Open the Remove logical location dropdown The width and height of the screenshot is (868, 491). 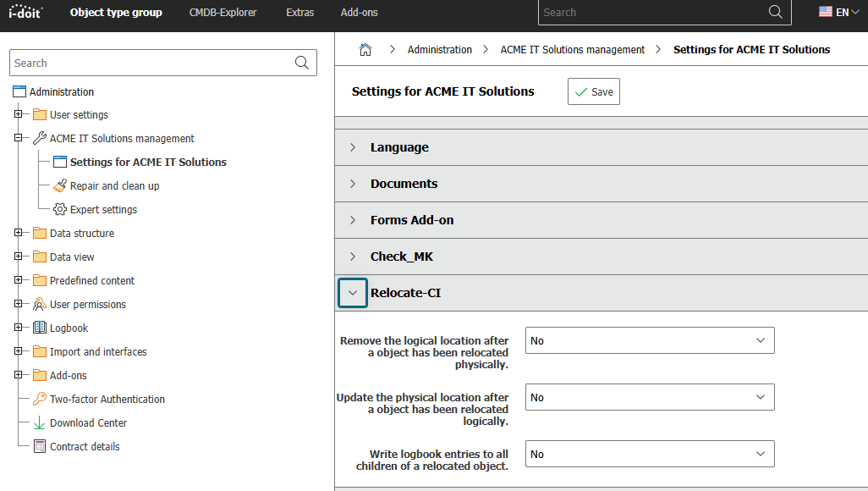pyautogui.click(x=650, y=340)
